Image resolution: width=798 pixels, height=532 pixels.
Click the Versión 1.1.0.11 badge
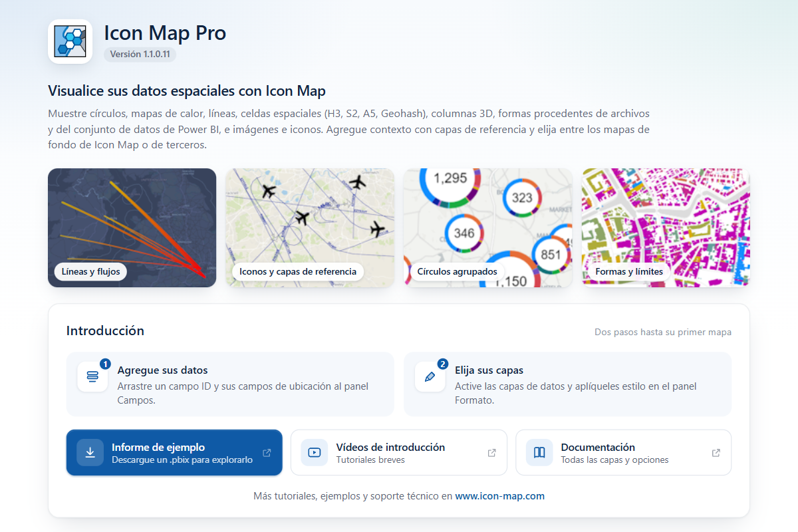140,55
